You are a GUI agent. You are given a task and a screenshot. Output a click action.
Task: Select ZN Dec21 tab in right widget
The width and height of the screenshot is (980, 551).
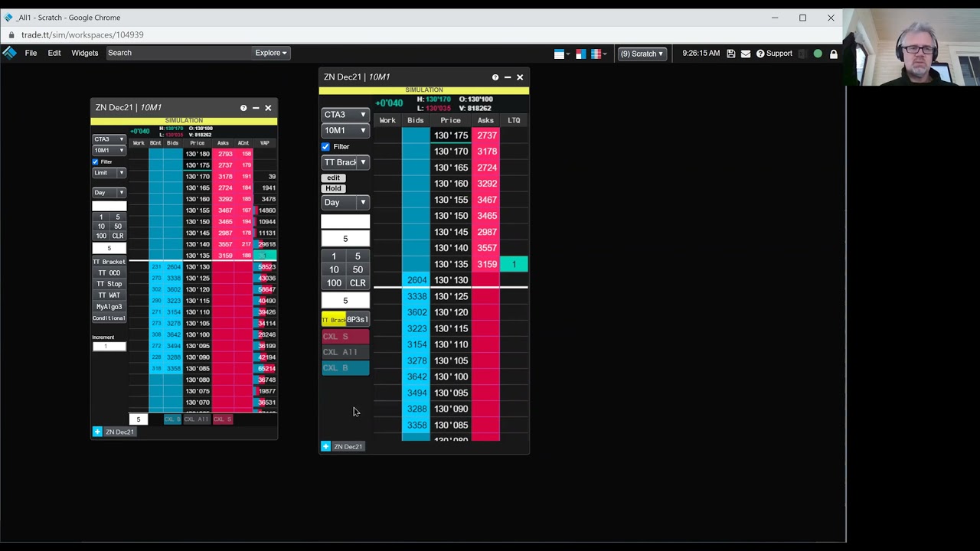pos(348,447)
